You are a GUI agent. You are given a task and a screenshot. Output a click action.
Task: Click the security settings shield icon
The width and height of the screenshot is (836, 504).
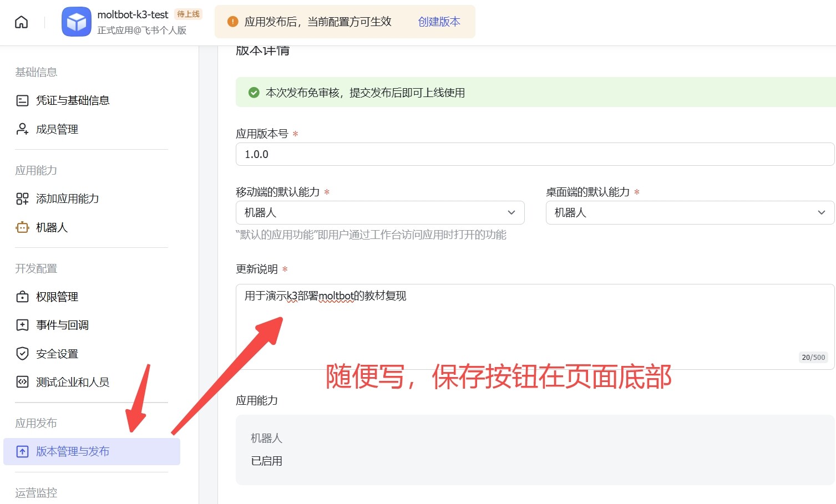[22, 354]
